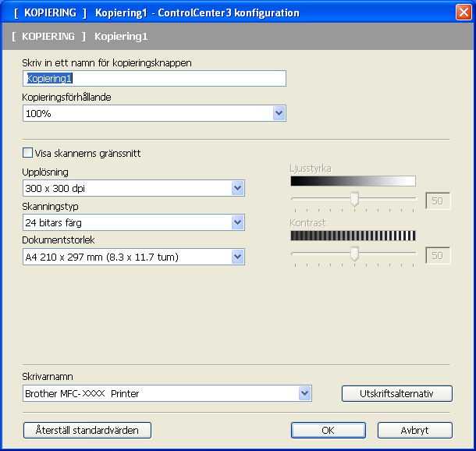
Task: Click the window title bar text
Action: click(x=157, y=12)
